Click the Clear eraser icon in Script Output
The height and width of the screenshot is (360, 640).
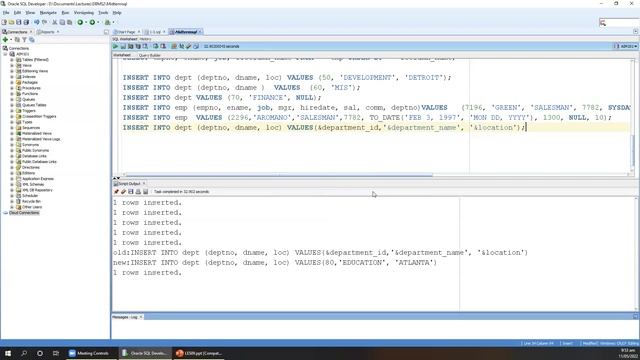[x=123, y=191]
